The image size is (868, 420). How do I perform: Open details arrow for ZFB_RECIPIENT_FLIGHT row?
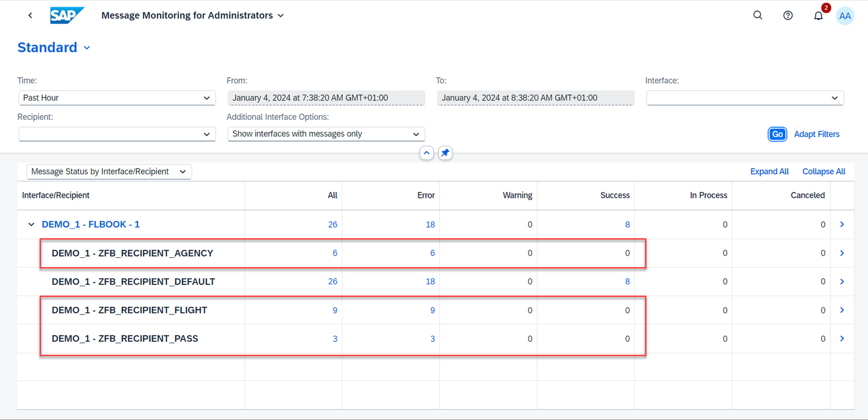[842, 310]
